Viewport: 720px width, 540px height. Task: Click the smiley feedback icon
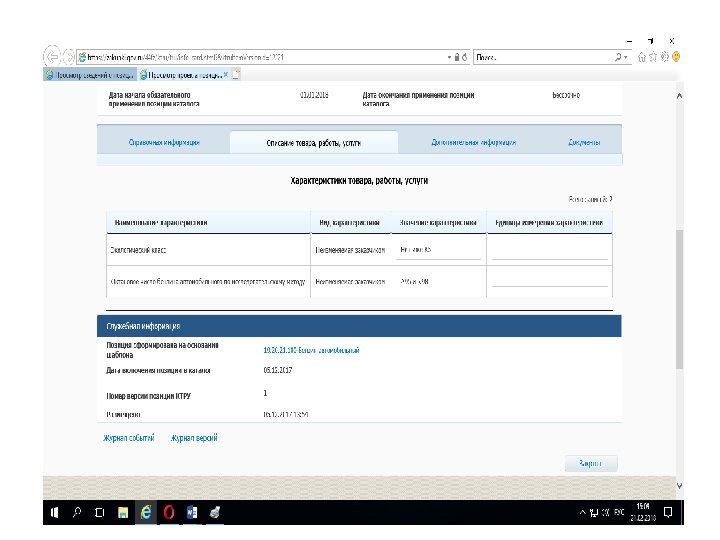point(676,57)
